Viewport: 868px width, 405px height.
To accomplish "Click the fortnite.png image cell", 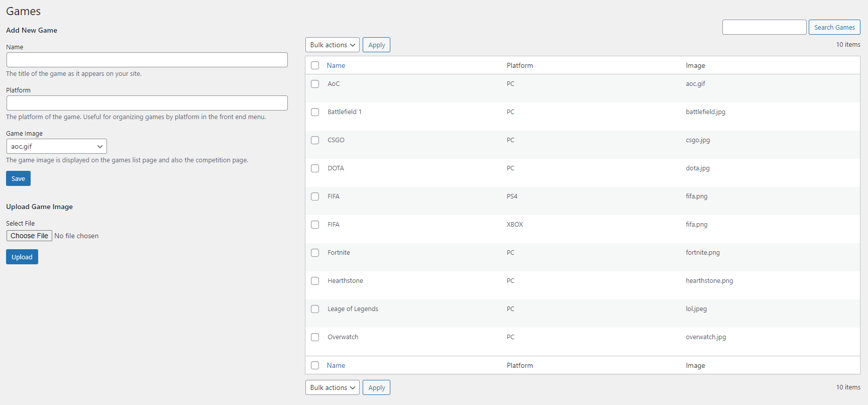I will click(x=703, y=253).
